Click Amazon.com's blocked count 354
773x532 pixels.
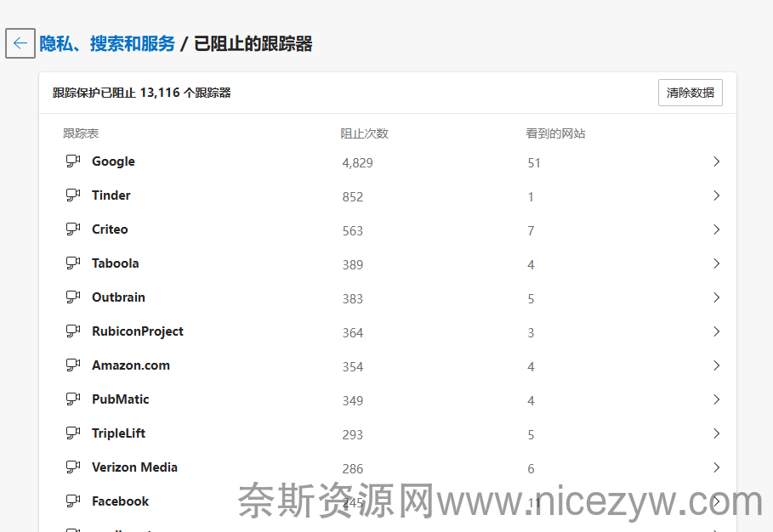point(352,367)
